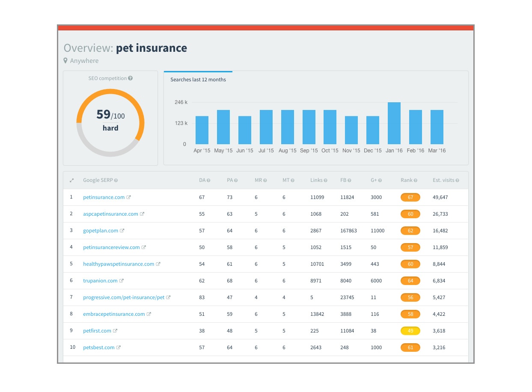Click the Jan '16 search volume bar
Viewport: 532px width, 392px height.
(394, 123)
